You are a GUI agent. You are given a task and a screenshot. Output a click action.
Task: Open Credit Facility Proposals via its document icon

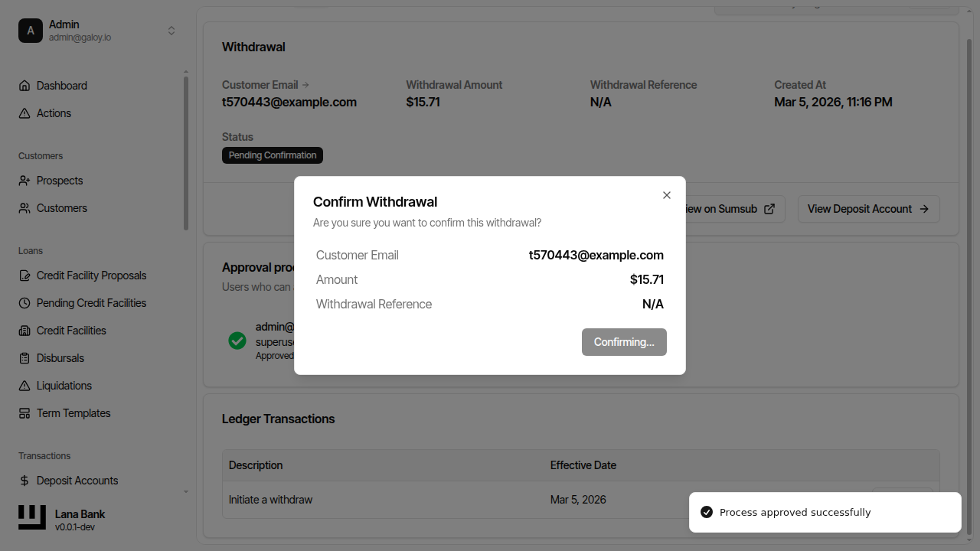[24, 275]
